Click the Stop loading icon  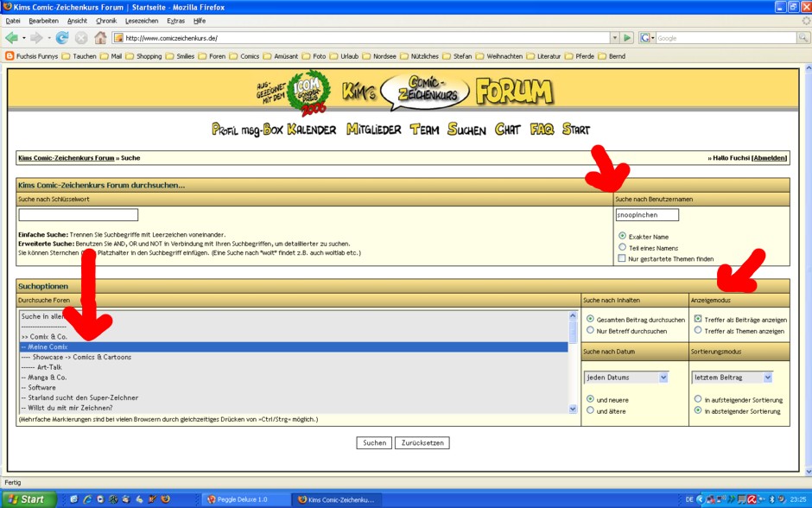(x=81, y=38)
